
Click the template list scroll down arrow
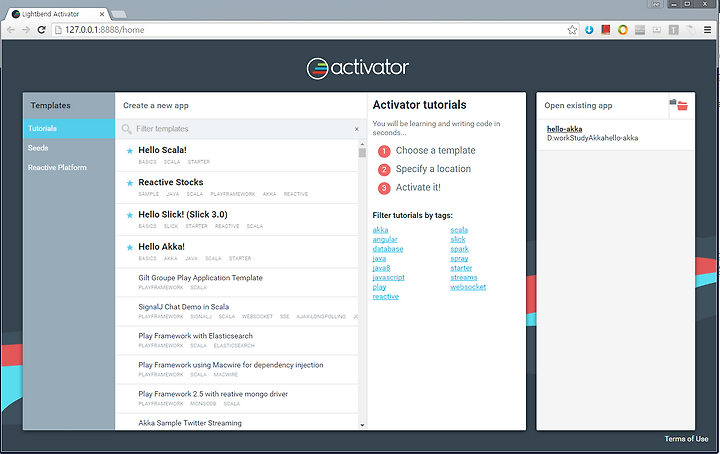[362, 425]
